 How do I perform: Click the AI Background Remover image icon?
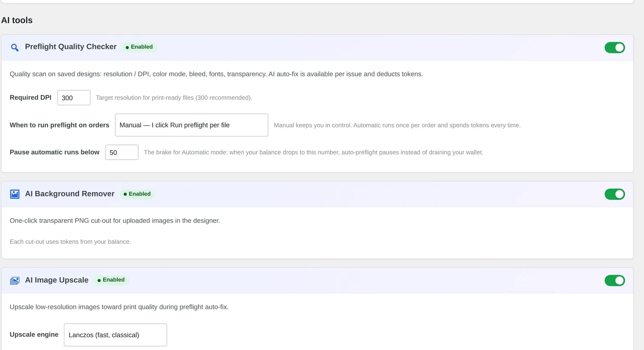click(x=15, y=194)
